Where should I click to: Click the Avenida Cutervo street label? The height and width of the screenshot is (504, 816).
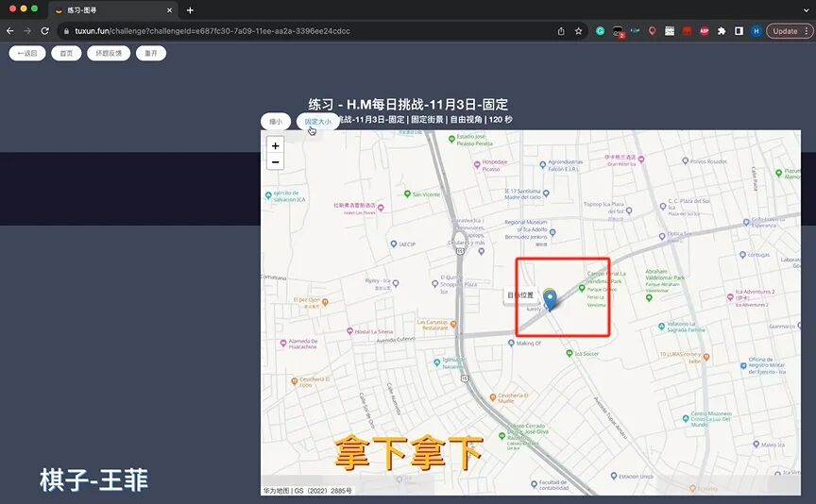point(396,340)
